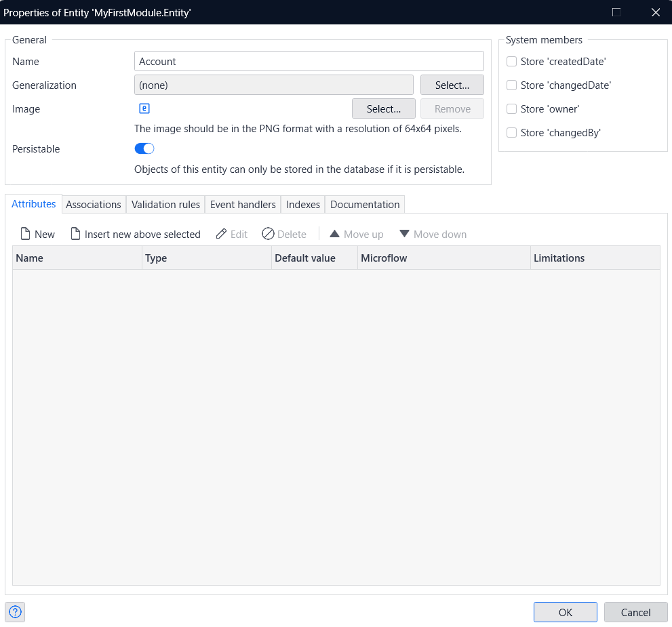The width and height of the screenshot is (672, 627).
Task: Open the Validation rules tab
Action: pyautogui.click(x=165, y=204)
